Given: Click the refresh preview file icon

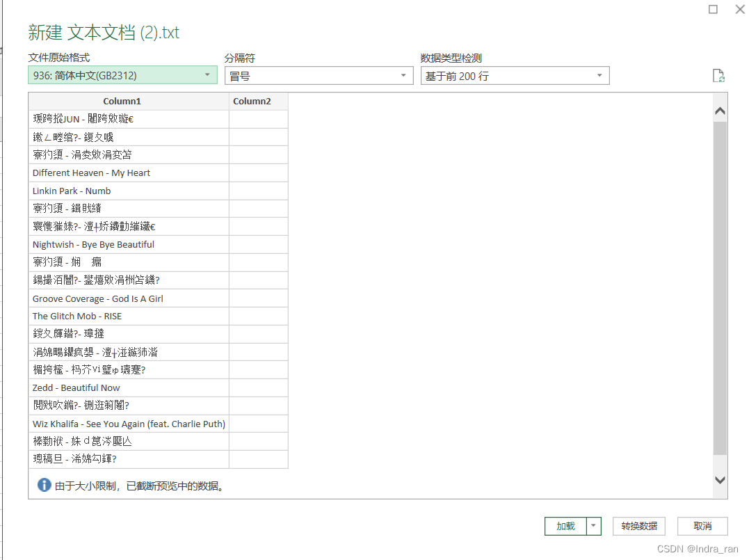Looking at the screenshot, I should [718, 76].
